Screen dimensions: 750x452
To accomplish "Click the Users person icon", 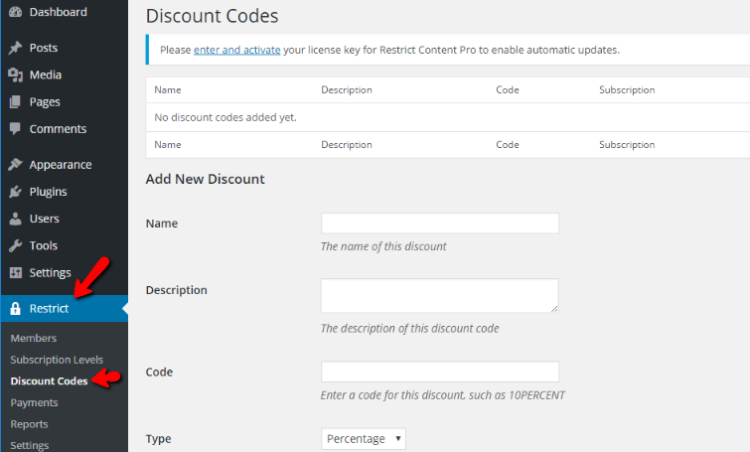I will [x=15, y=219].
